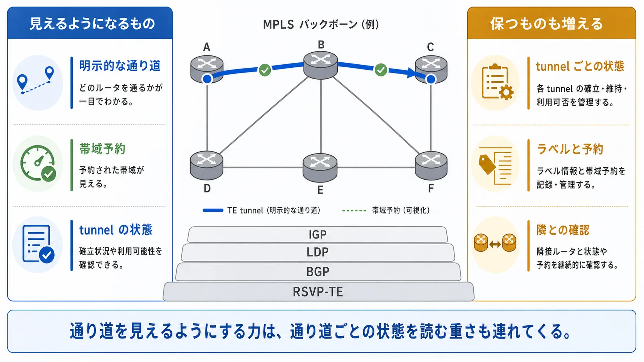Screen dimensions: 644x362
Task: Click the E–F link in the topology
Action: point(376,167)
